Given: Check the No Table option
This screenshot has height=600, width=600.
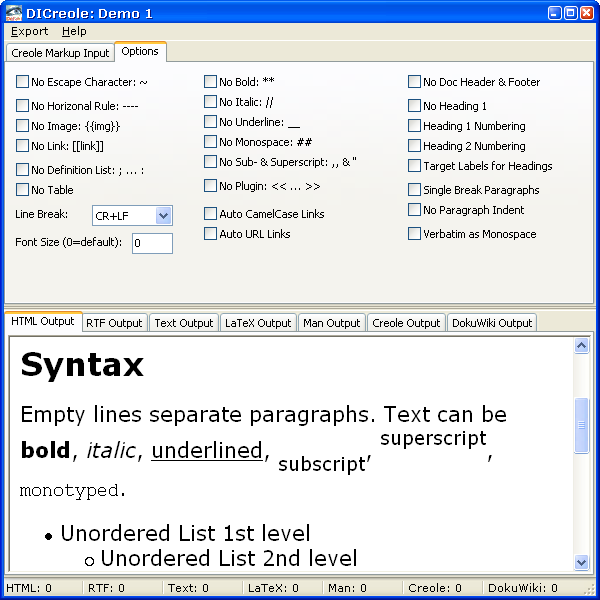Looking at the screenshot, I should tap(23, 190).
